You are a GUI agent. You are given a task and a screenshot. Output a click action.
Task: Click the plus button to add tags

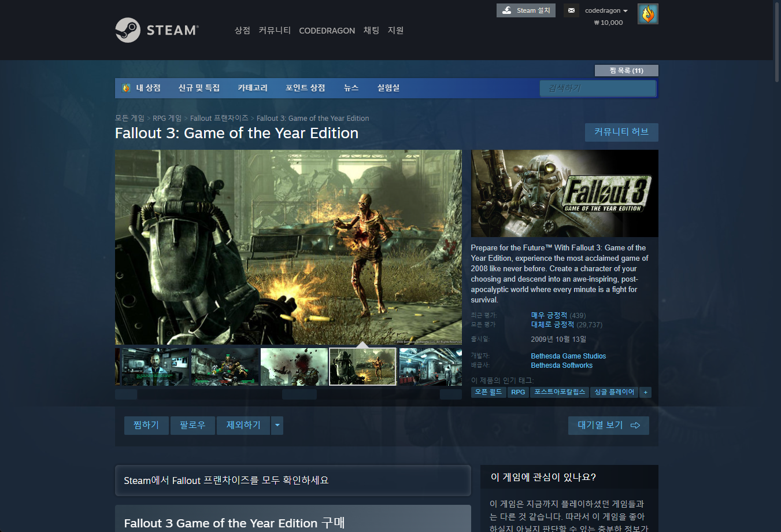(646, 392)
